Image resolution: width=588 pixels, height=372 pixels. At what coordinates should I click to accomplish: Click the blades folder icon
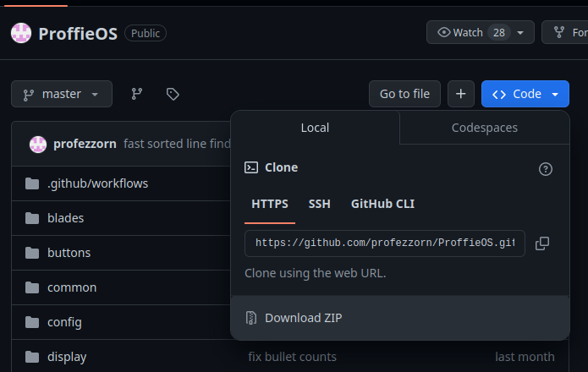pyautogui.click(x=32, y=218)
